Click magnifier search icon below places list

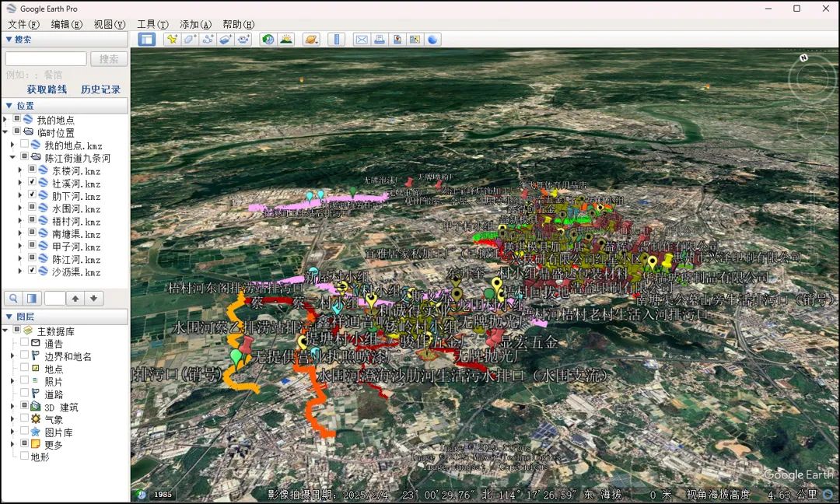coord(13,299)
